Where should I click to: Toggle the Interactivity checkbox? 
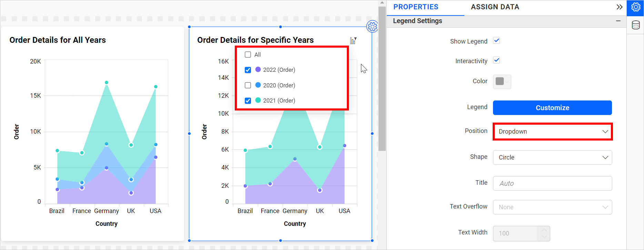pyautogui.click(x=496, y=60)
